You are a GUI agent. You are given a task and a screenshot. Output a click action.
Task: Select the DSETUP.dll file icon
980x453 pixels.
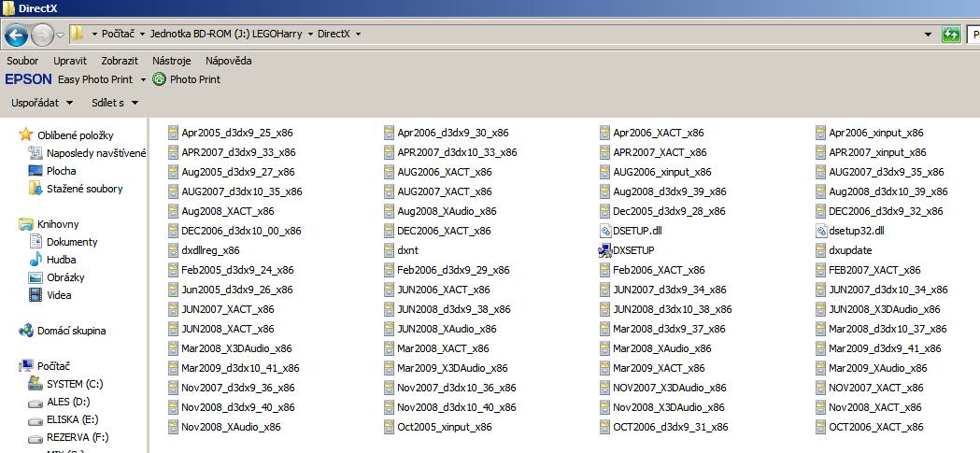coord(605,231)
